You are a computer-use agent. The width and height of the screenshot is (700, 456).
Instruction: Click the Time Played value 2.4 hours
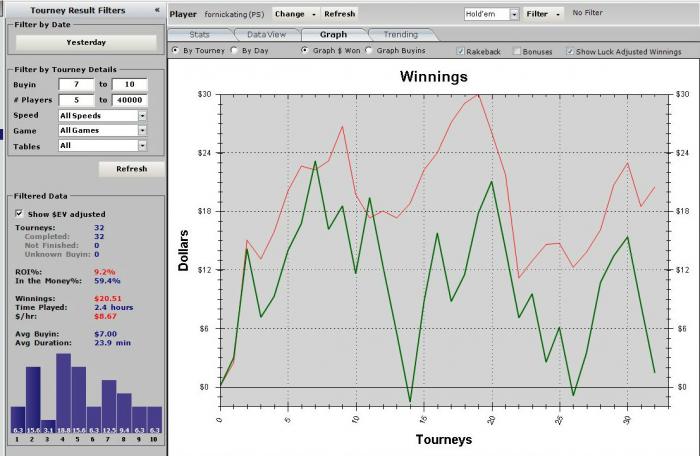coord(113,307)
